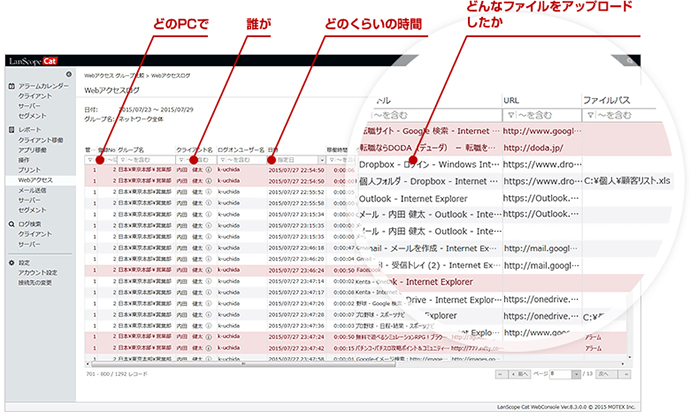Screen dimensions: 690x419
Task: Select メール送信 in the sidebar
Action: (x=32, y=190)
